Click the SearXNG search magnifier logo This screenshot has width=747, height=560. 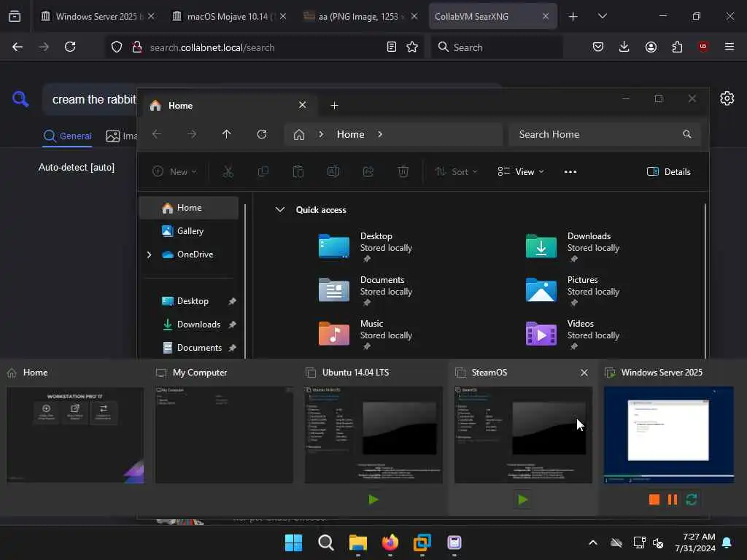click(20, 99)
